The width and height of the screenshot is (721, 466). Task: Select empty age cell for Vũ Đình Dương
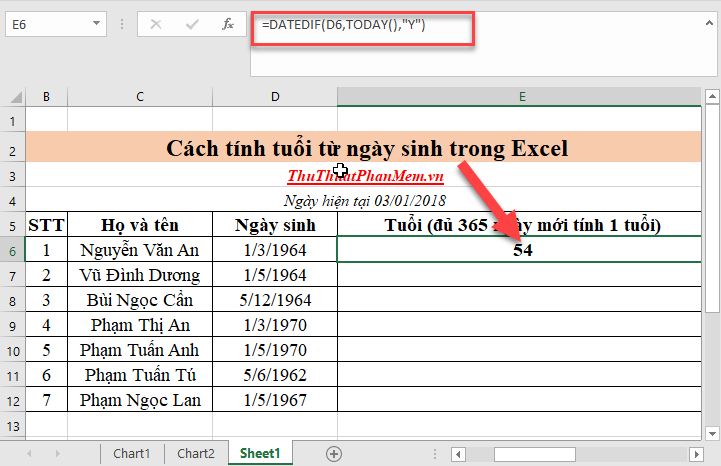(520, 275)
